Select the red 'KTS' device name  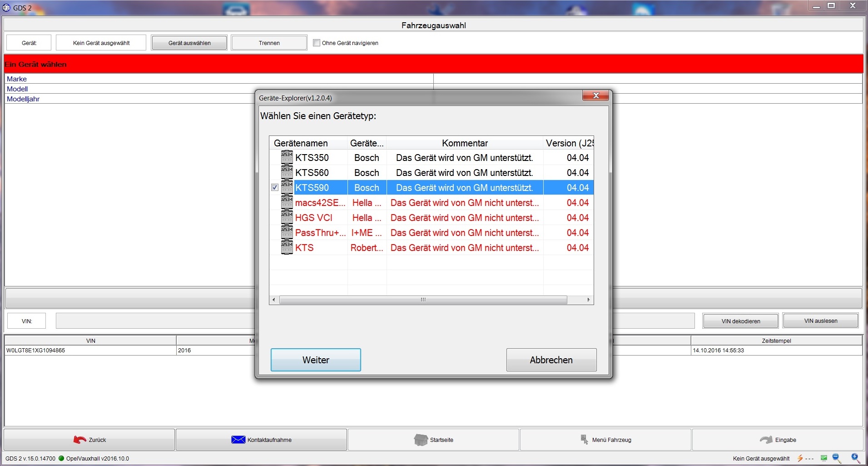[304, 248]
